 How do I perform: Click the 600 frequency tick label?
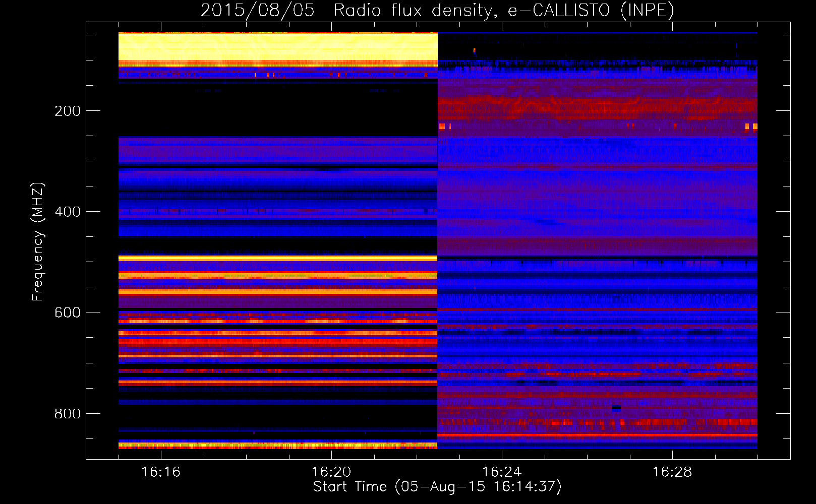pyautogui.click(x=68, y=312)
